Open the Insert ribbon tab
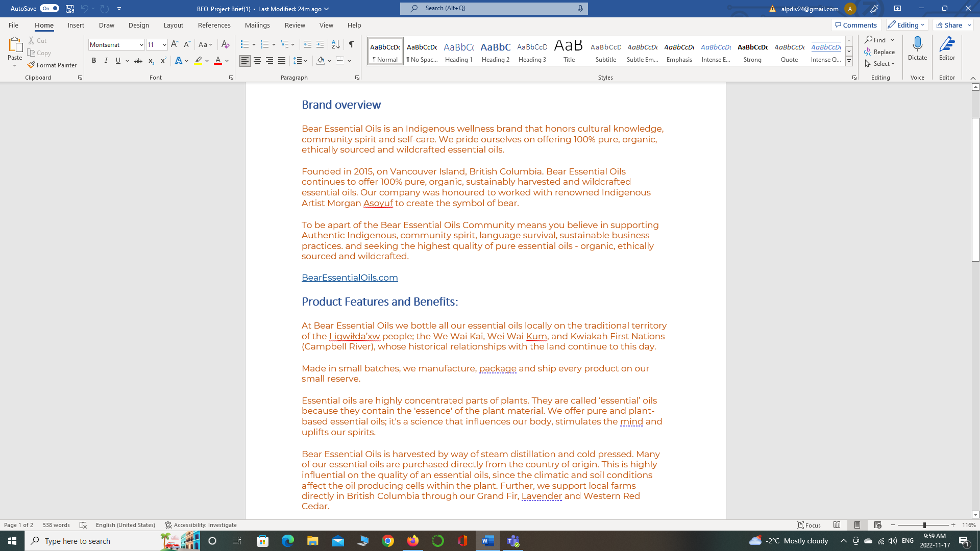 76,25
